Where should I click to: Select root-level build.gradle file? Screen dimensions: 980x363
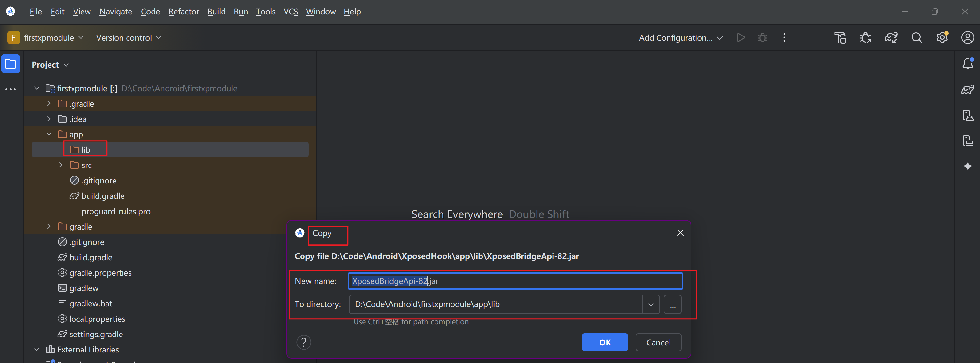[x=85, y=257]
